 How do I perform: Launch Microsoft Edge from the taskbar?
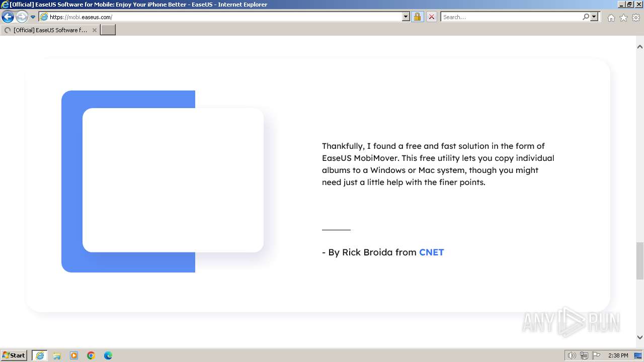pyautogui.click(x=108, y=355)
